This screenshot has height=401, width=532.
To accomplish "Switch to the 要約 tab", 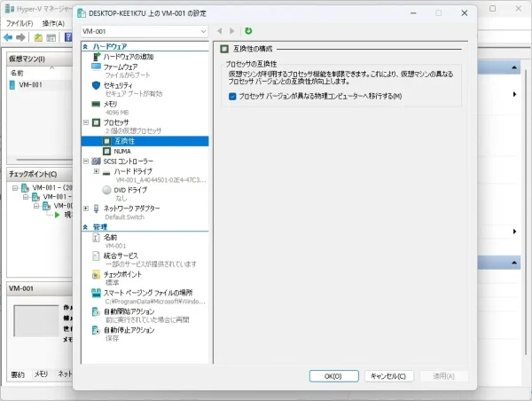I will (18, 374).
